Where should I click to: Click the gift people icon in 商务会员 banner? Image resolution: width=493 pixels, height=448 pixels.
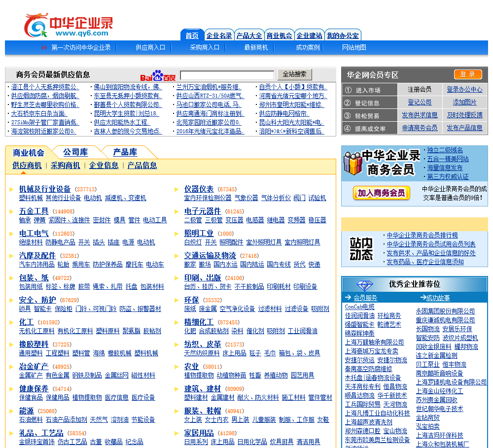pos(352,163)
